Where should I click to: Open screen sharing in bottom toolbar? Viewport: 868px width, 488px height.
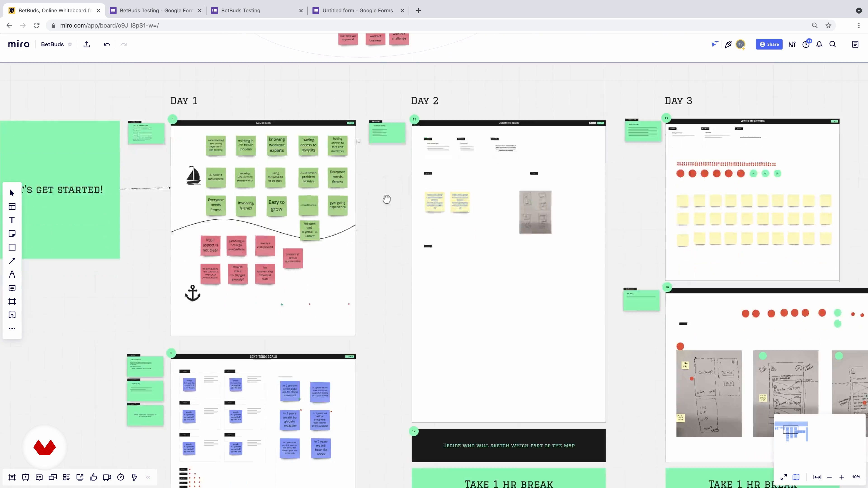point(80,477)
